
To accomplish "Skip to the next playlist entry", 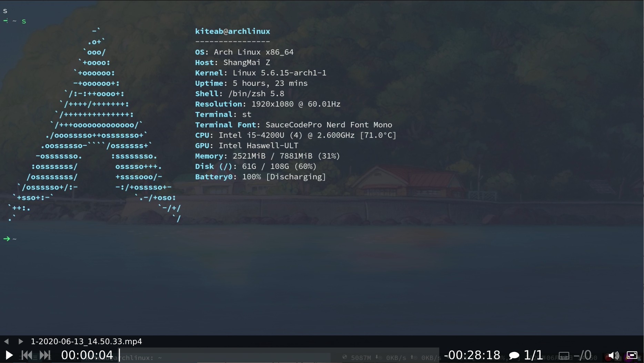I will point(45,355).
